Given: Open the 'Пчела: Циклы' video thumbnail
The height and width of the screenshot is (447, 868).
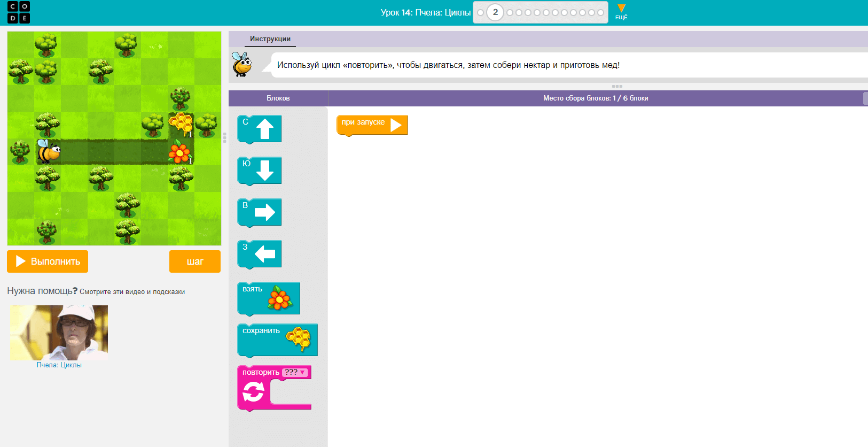Looking at the screenshot, I should click(59, 332).
